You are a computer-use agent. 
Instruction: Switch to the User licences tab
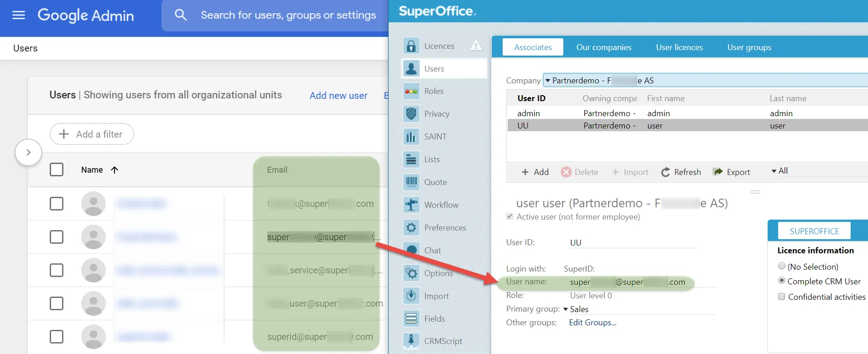pos(679,47)
